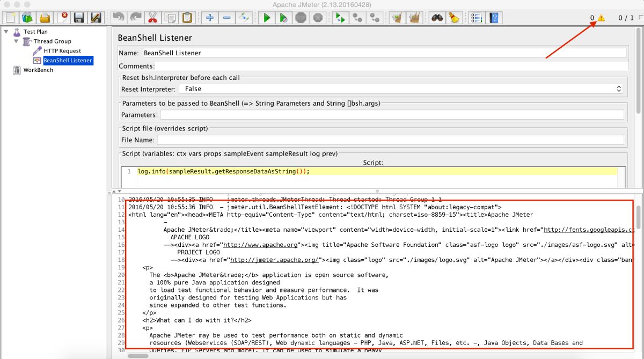Image resolution: width=644 pixels, height=359 pixels.
Task: Select HTTP Request sampler in tree
Action: 62,51
